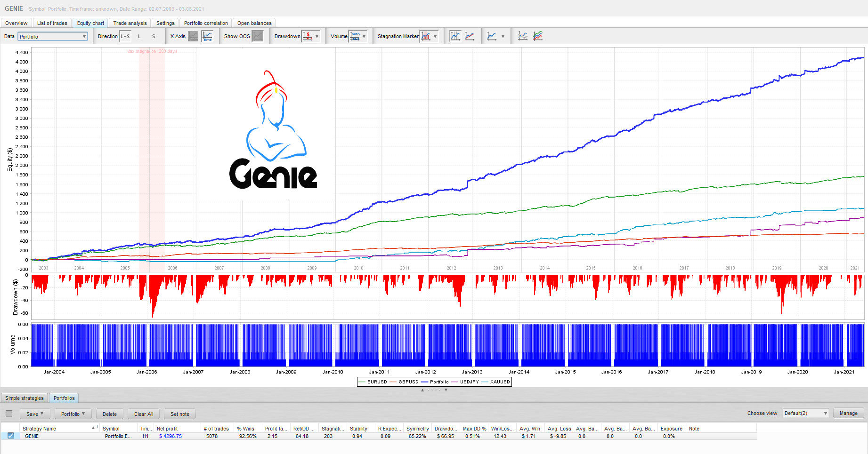Sort by Stability column header
The image size is (868, 454).
[361, 429]
